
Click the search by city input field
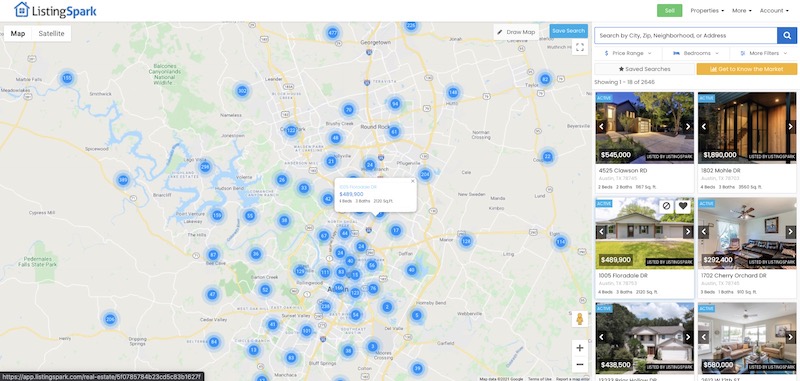(686, 36)
